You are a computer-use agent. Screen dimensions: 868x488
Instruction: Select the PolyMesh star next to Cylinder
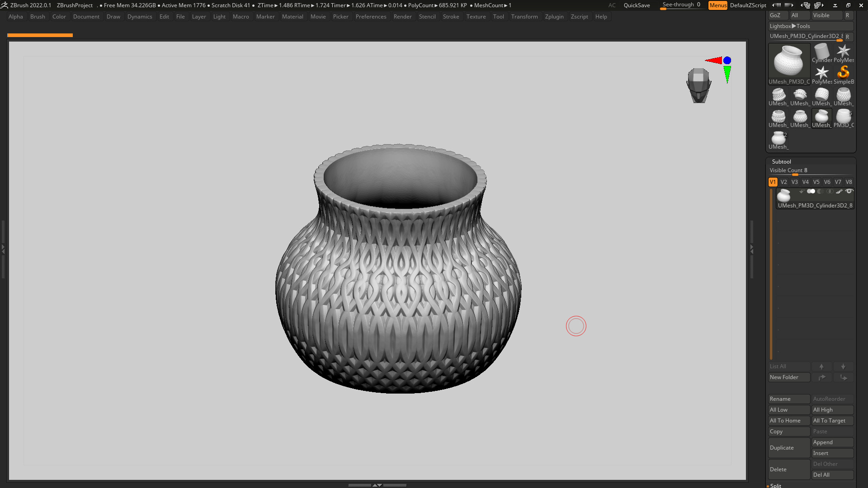843,53
